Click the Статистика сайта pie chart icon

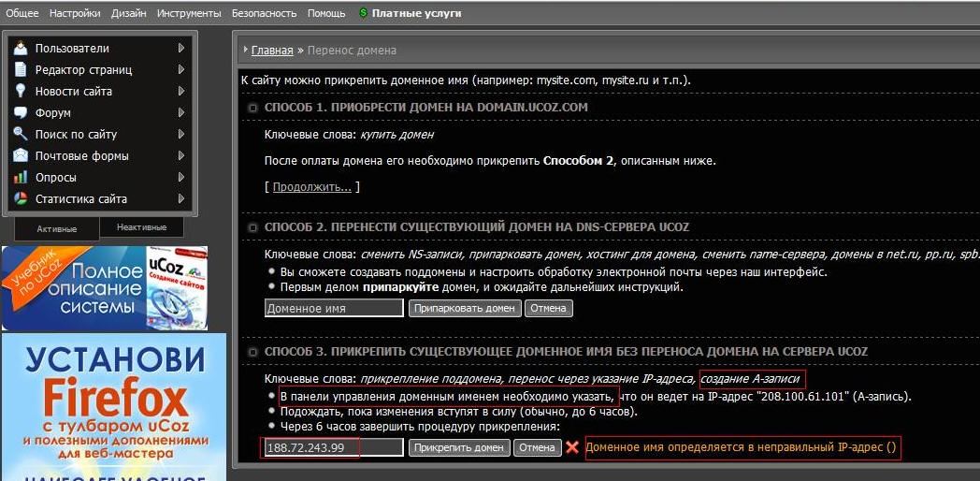point(22,199)
